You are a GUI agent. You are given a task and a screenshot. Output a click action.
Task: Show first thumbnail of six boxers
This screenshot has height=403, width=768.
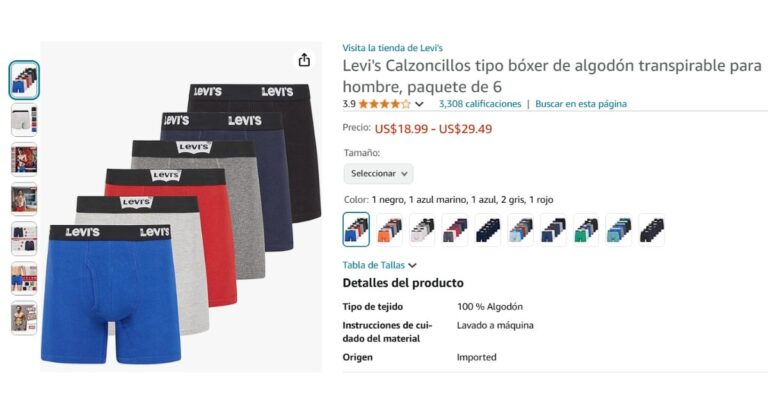[x=24, y=80]
